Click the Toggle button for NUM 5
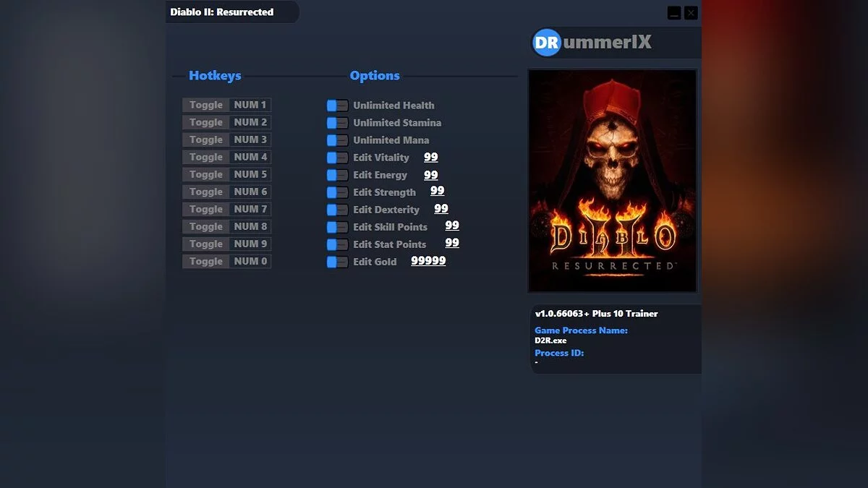 pyautogui.click(x=206, y=174)
